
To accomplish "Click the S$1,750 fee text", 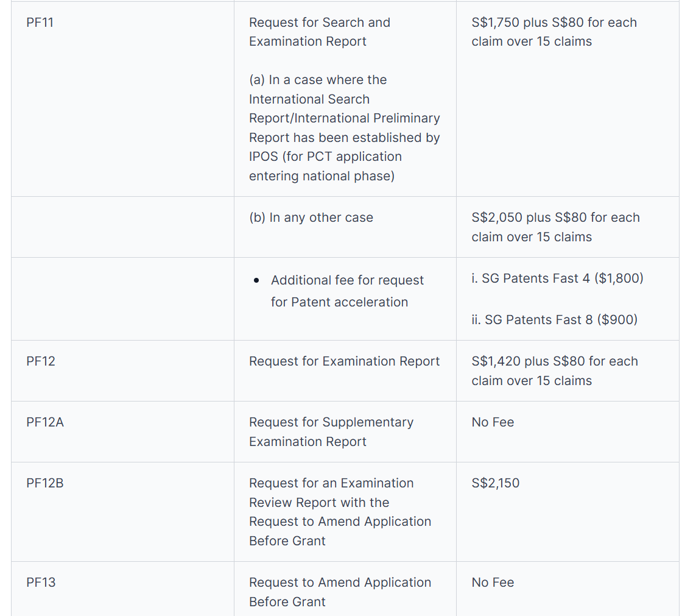I will pos(554,32).
